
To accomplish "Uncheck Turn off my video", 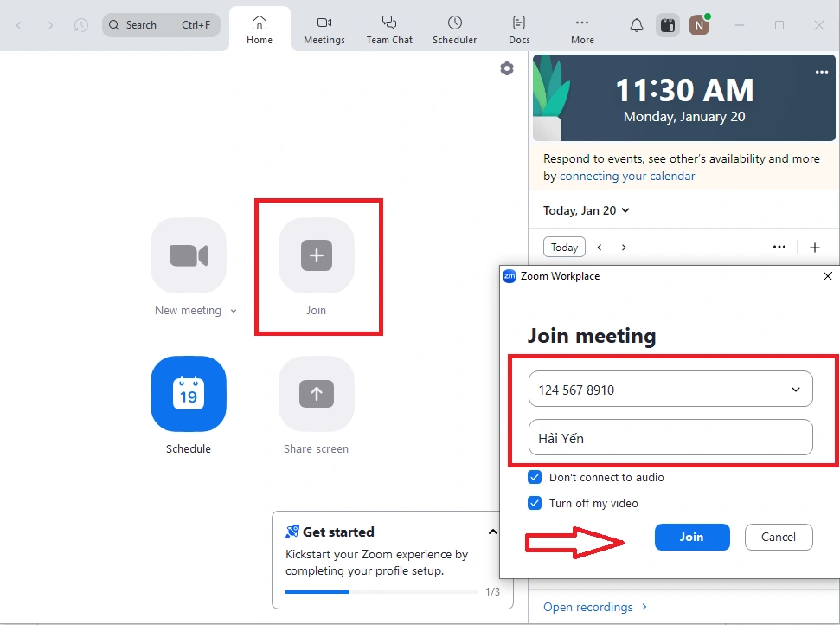I will 535,503.
